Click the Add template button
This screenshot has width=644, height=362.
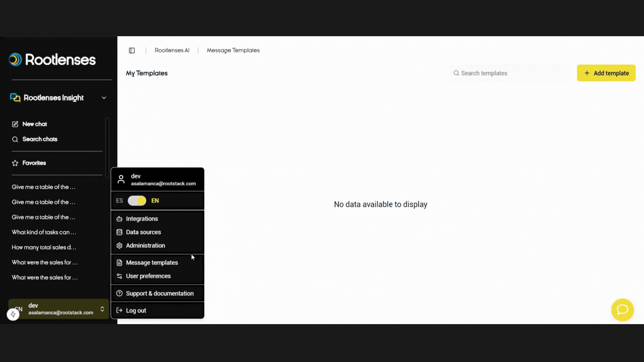pyautogui.click(x=606, y=73)
